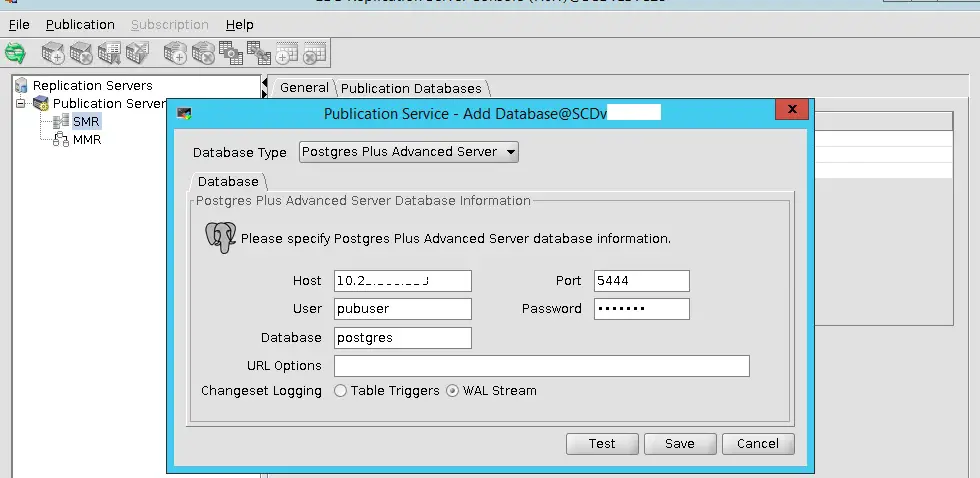The width and height of the screenshot is (980, 478).
Task: Open the Database Type dropdown
Action: pyautogui.click(x=409, y=152)
